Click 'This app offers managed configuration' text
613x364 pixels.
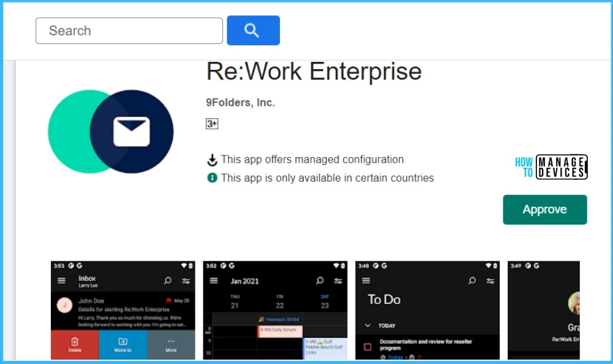(312, 159)
